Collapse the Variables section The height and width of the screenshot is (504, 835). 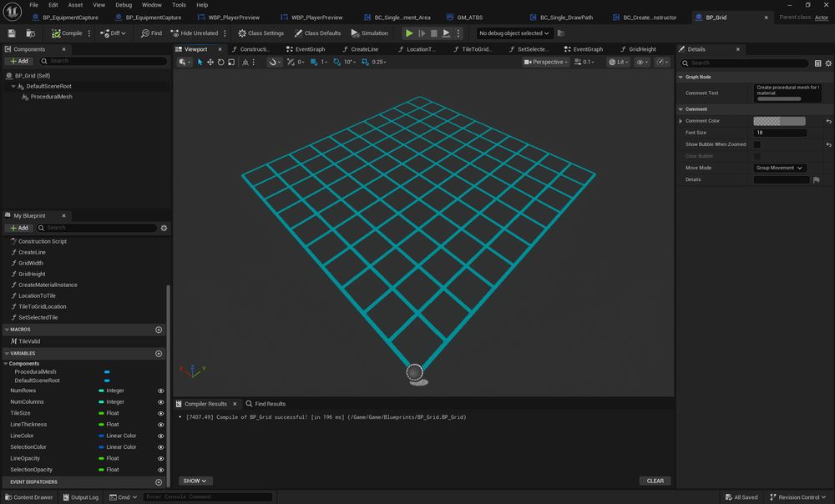(x=7, y=354)
